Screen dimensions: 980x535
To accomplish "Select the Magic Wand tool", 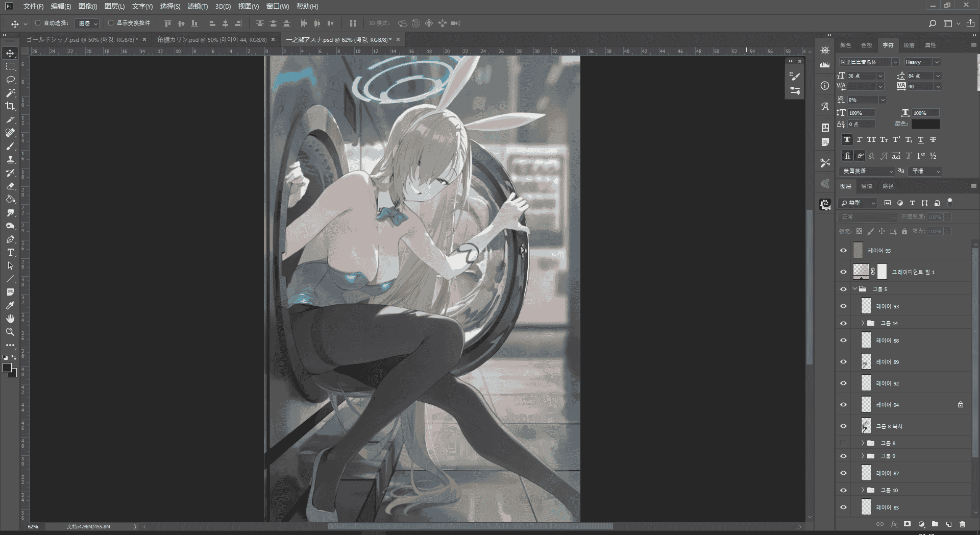I will tap(10, 93).
